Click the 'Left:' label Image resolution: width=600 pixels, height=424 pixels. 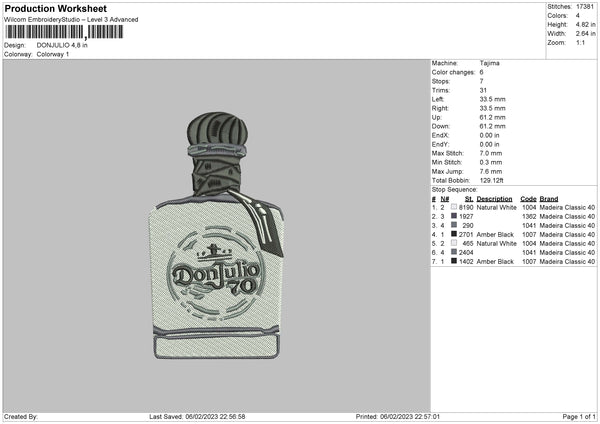[438, 99]
